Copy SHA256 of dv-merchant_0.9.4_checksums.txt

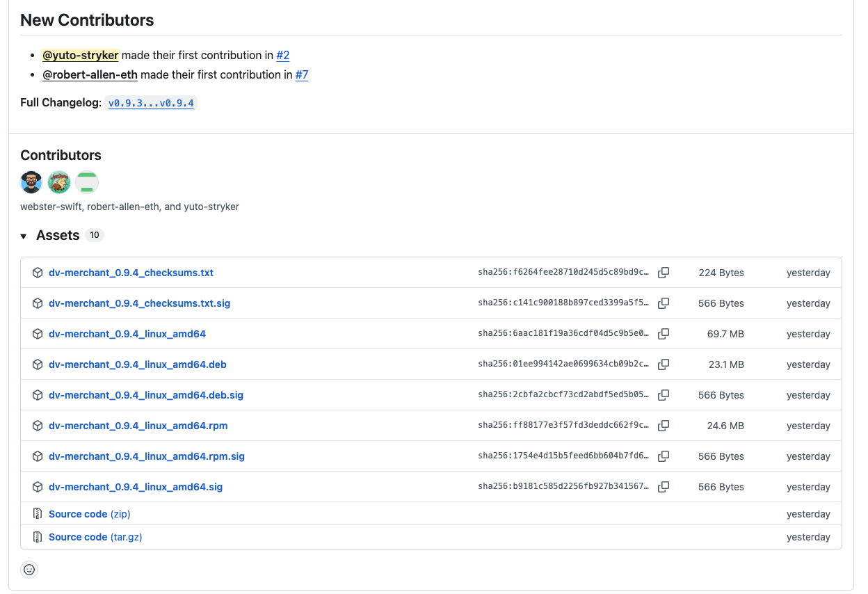pos(664,273)
